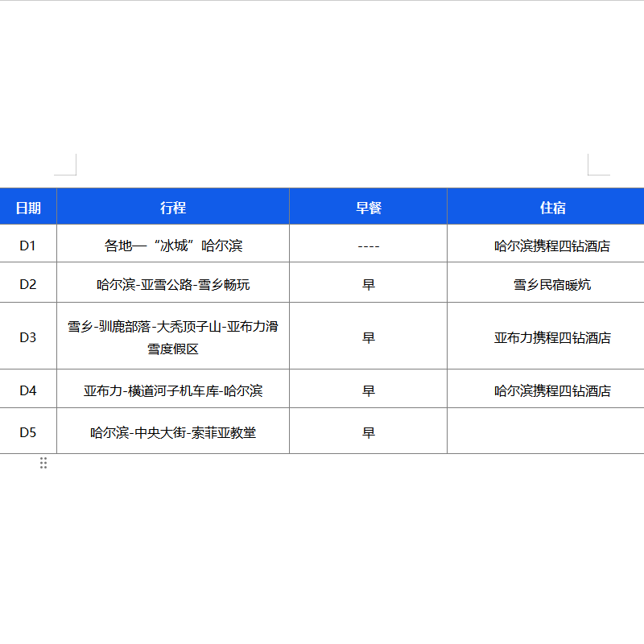Click the 雪乡-驯鹿部落-大秃顶子山 itinerary cell

coord(173,337)
